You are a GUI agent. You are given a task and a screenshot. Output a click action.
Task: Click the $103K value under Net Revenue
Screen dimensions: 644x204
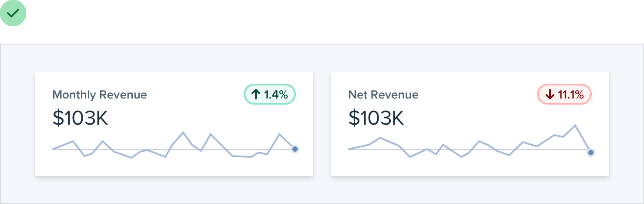[x=376, y=118]
